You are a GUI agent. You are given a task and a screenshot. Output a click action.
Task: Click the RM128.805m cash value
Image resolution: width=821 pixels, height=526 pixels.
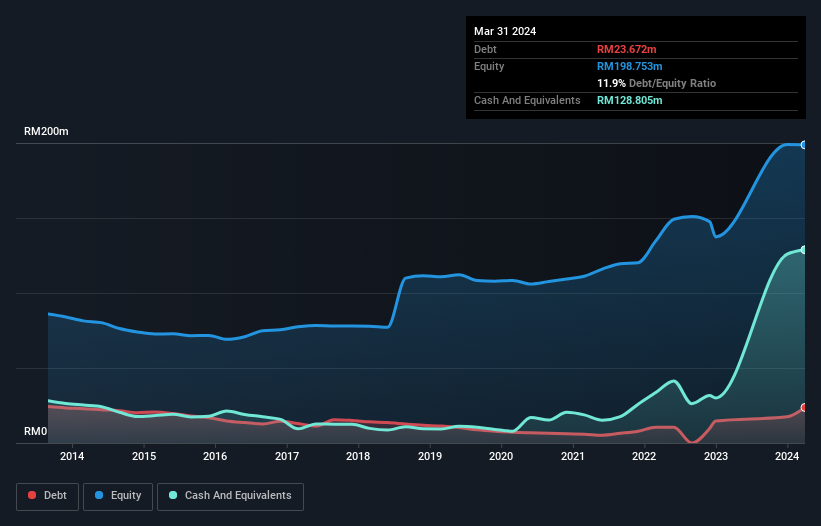pos(629,100)
